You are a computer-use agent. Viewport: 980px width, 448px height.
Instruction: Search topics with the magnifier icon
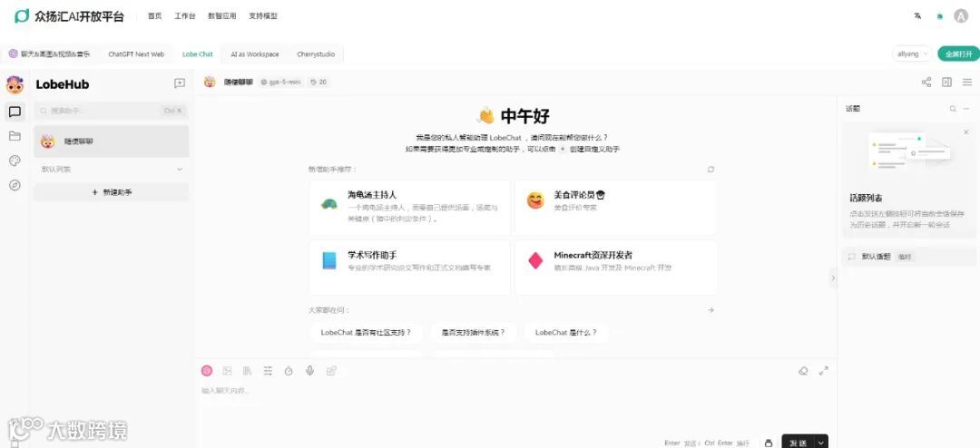point(953,109)
